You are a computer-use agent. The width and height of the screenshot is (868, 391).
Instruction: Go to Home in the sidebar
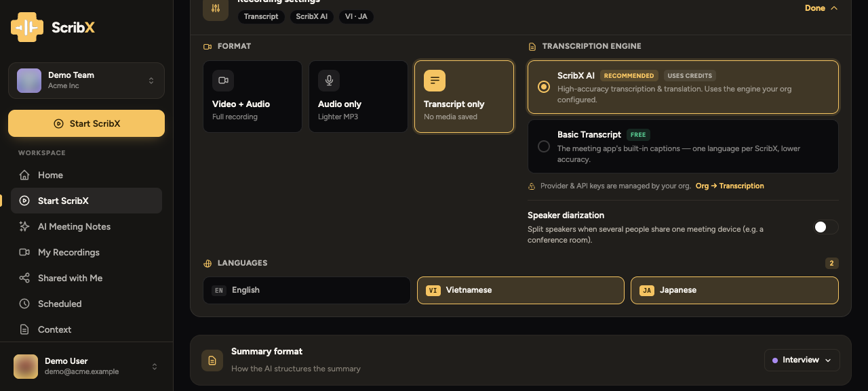point(86,175)
